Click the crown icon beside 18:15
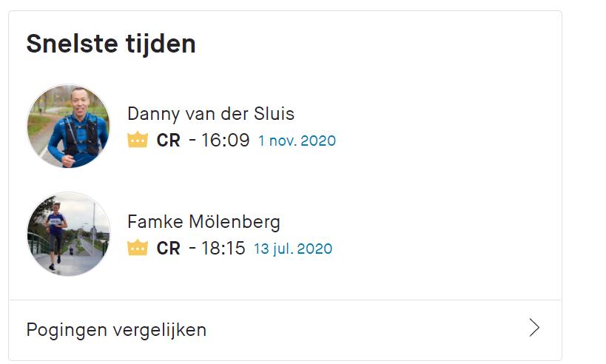This screenshot has width=606, height=364. click(x=138, y=248)
